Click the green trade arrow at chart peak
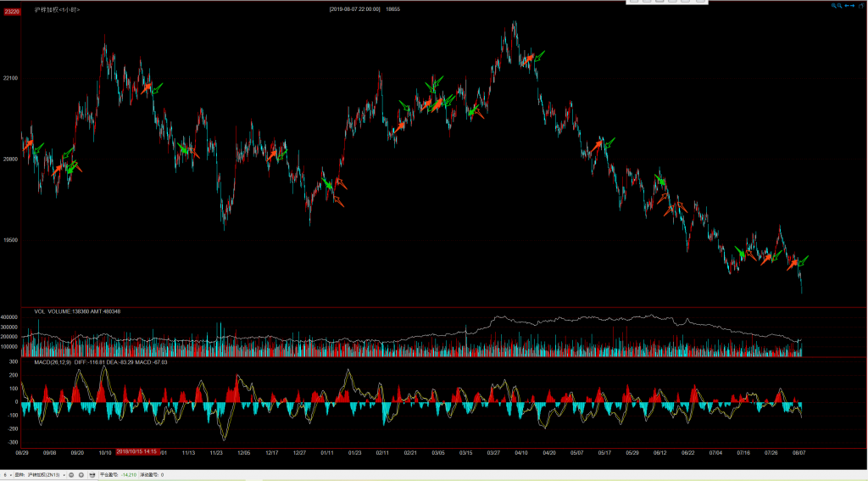Viewport: 868px width, 481px height. pos(537,54)
